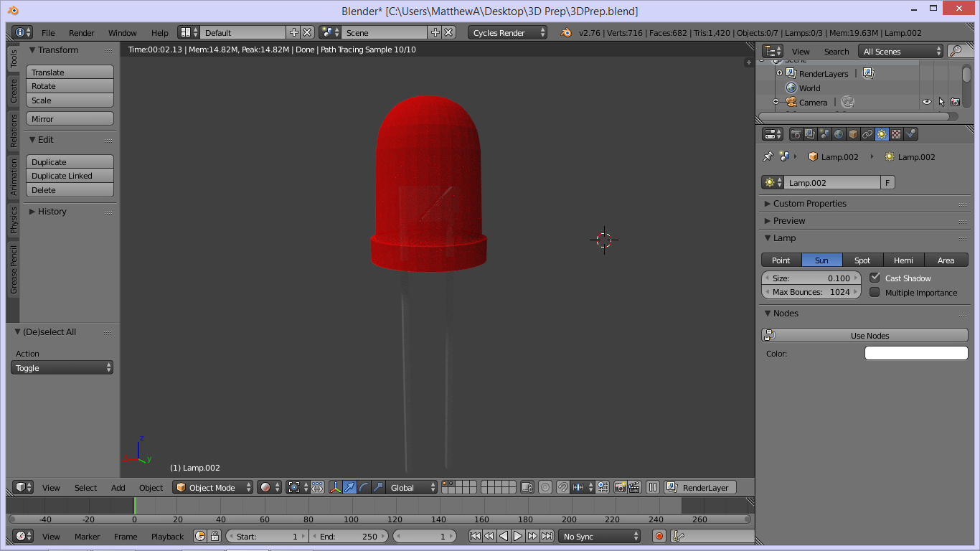Toggle the timeline range lock icon
The height and width of the screenshot is (551, 980).
[215, 536]
